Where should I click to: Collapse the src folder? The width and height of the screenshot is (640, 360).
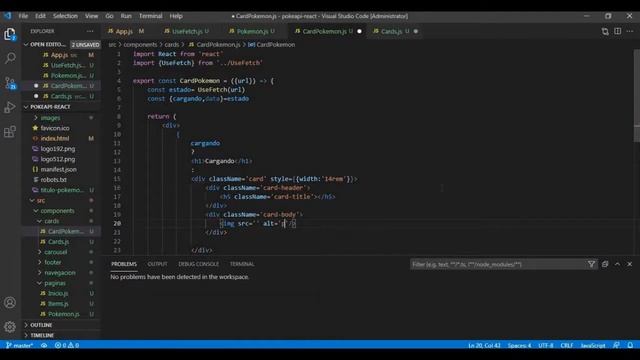[41, 200]
